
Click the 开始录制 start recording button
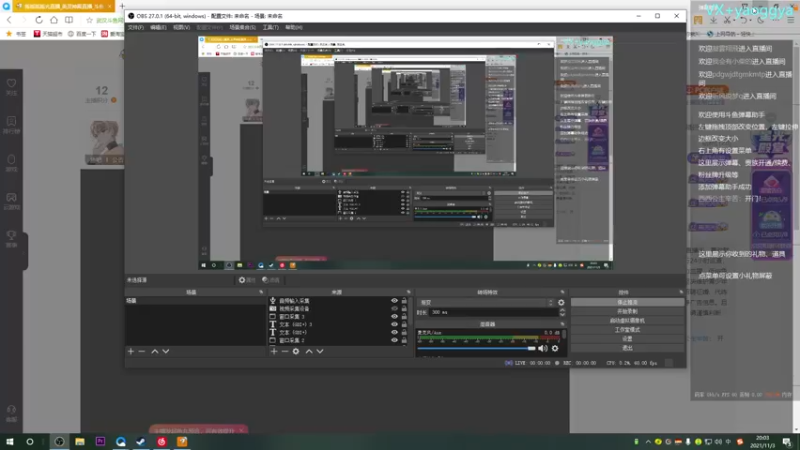[627, 311]
